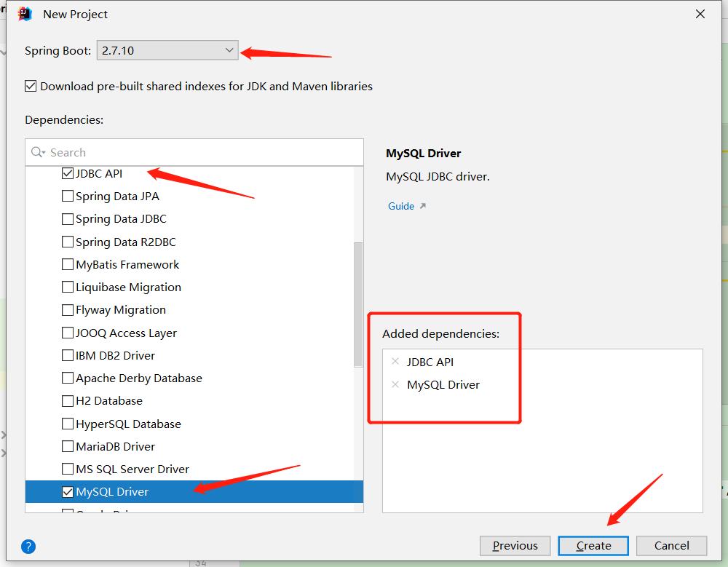
Task: Select MySQL Driver in Added dependencies
Action: pos(443,384)
